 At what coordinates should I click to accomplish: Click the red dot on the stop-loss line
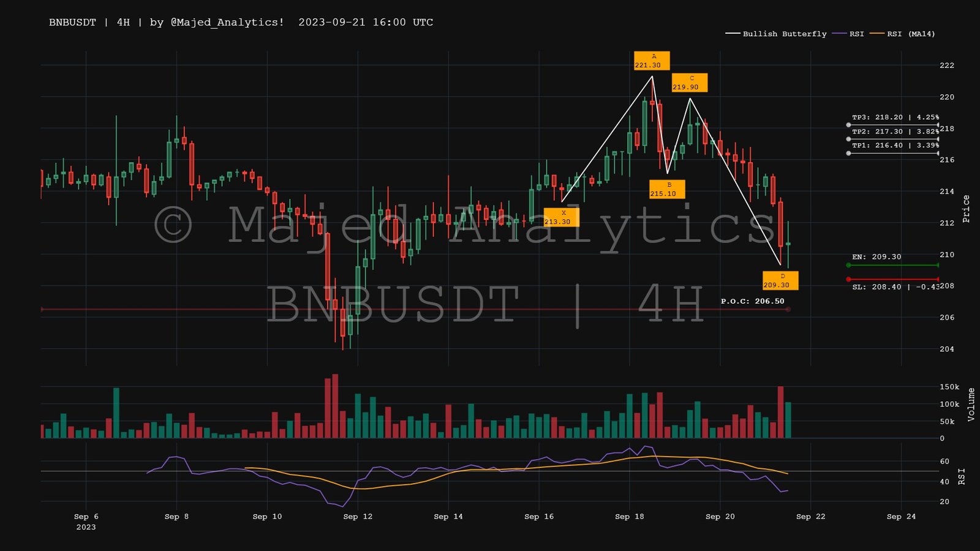tap(848, 279)
